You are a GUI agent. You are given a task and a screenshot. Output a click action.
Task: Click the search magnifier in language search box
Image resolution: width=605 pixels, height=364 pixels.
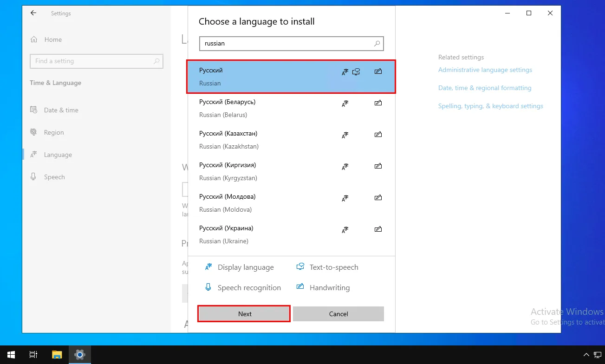pos(377,44)
